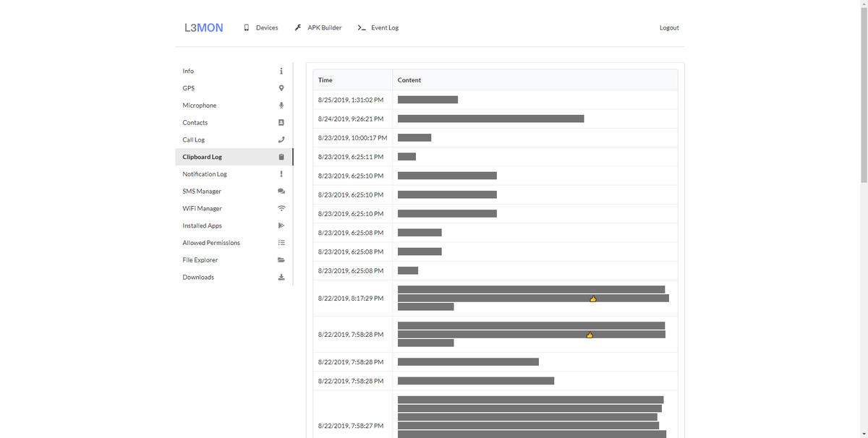The image size is (868, 438).
Task: Click the scrollbar up arrow
Action: tap(864, 4)
